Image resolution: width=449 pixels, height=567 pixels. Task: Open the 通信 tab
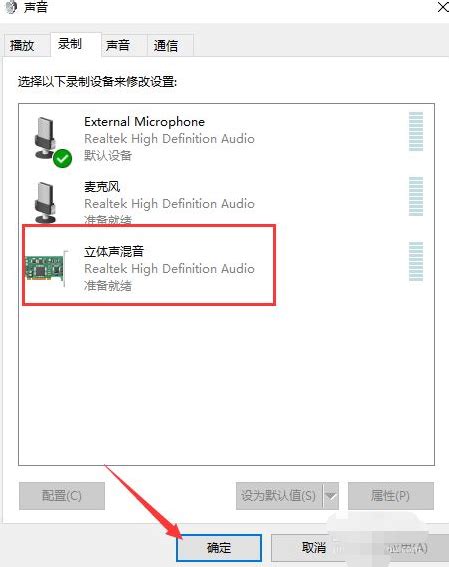(x=166, y=46)
